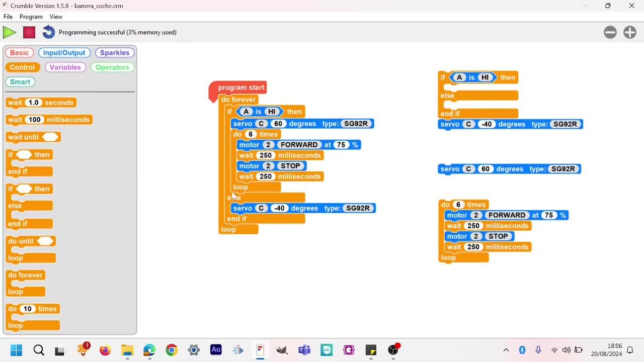Select the 'wait until' palette block
This screenshot has height=362, width=644.
coord(33,137)
